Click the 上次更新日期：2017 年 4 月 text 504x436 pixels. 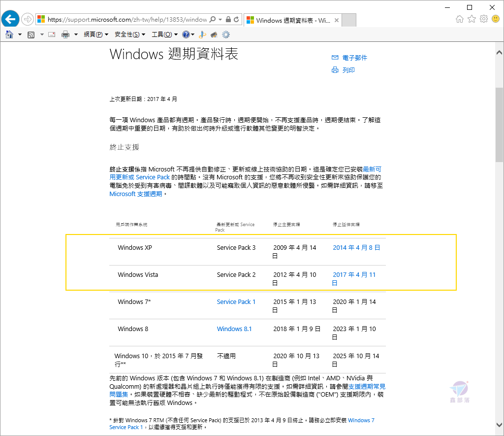click(143, 99)
